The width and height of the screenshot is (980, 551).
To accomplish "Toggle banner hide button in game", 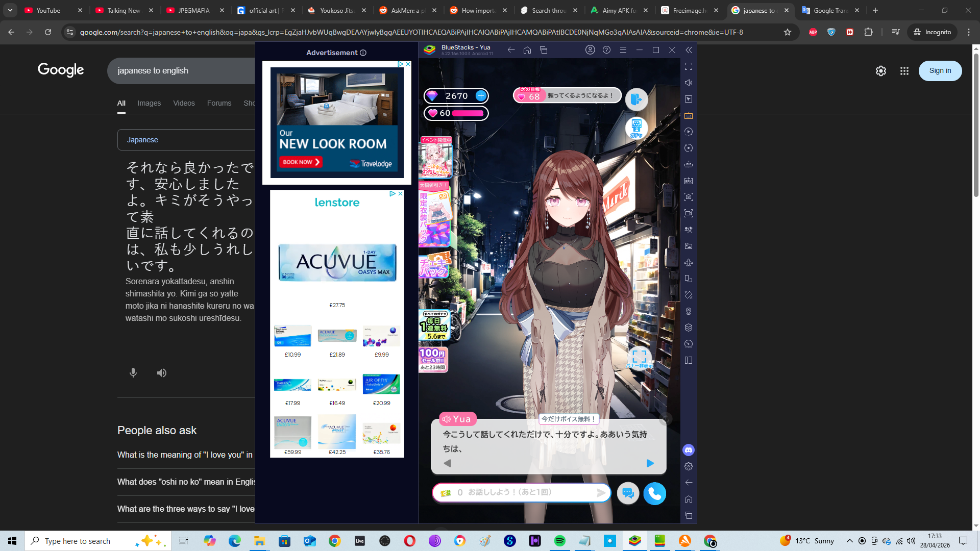I will [x=639, y=357].
